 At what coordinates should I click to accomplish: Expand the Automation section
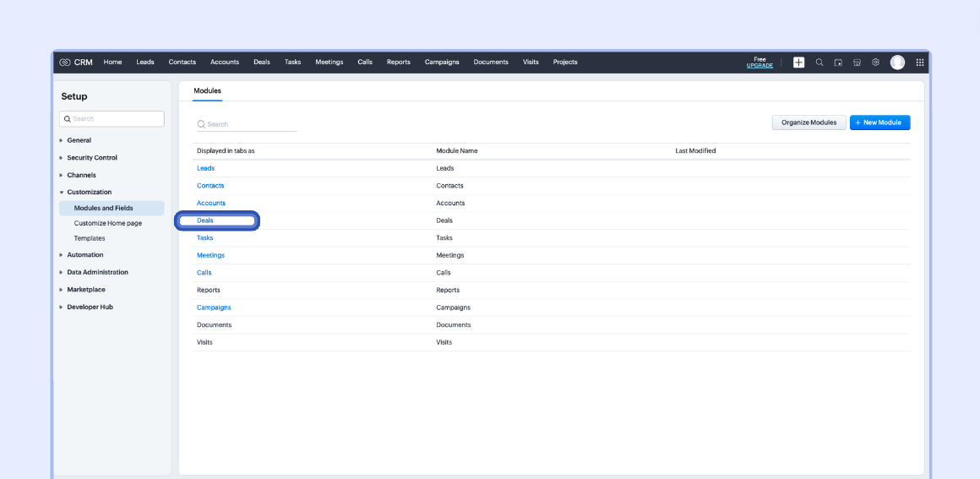84,255
